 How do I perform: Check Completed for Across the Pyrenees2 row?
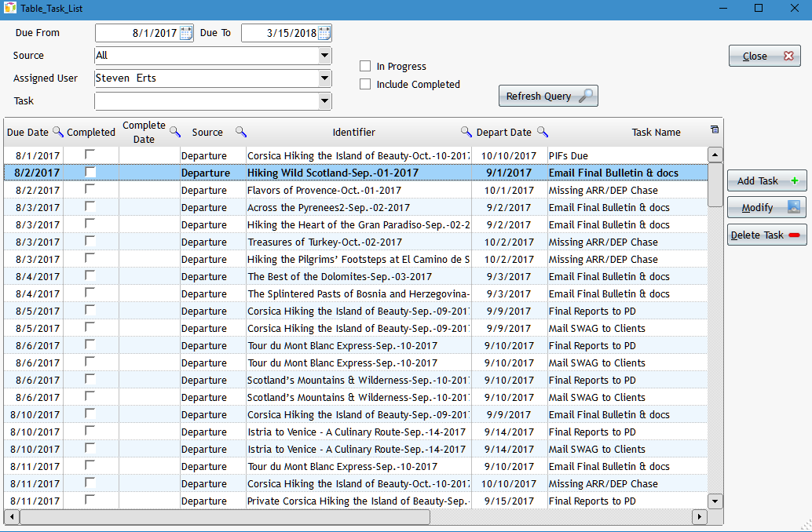click(x=90, y=206)
